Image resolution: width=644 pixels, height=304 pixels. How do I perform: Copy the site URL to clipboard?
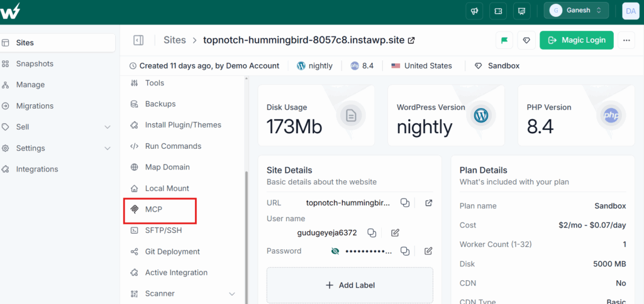405,203
